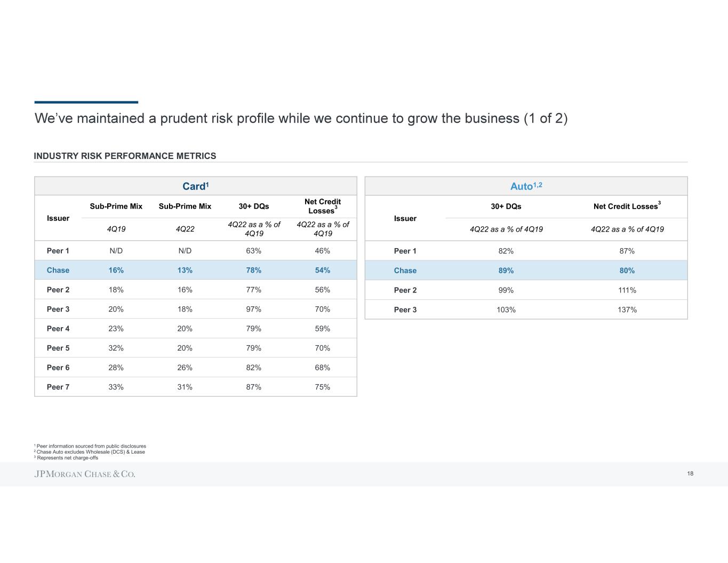Click the 30+ DQs header in Card table
728x563 pixels.
click(254, 206)
